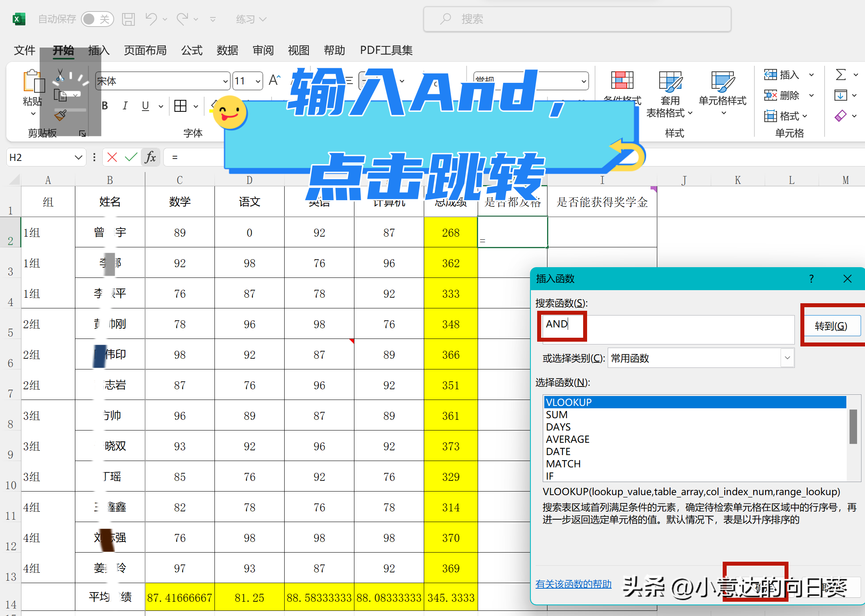Click 套用表格格式 table format icon
The height and width of the screenshot is (616, 865).
point(670,81)
